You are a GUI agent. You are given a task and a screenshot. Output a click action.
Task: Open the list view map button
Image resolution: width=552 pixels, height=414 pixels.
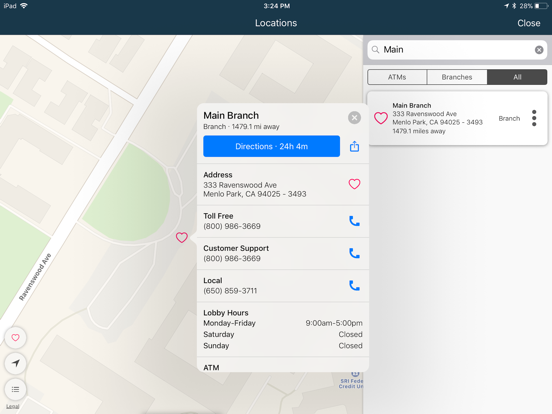coord(15,389)
